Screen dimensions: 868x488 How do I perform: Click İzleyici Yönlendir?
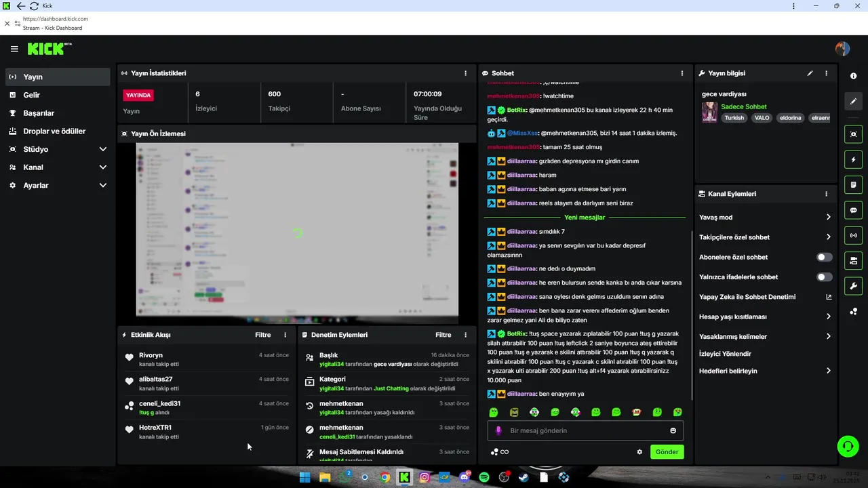(725, 354)
